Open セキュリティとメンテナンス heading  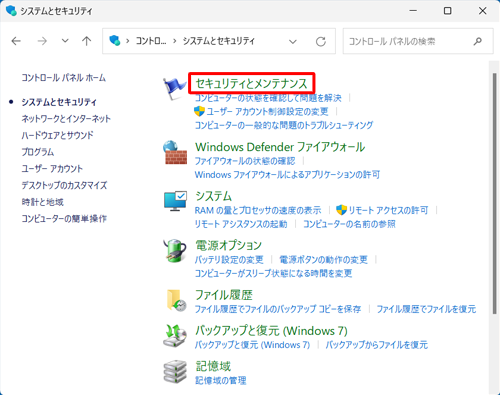pyautogui.click(x=251, y=83)
